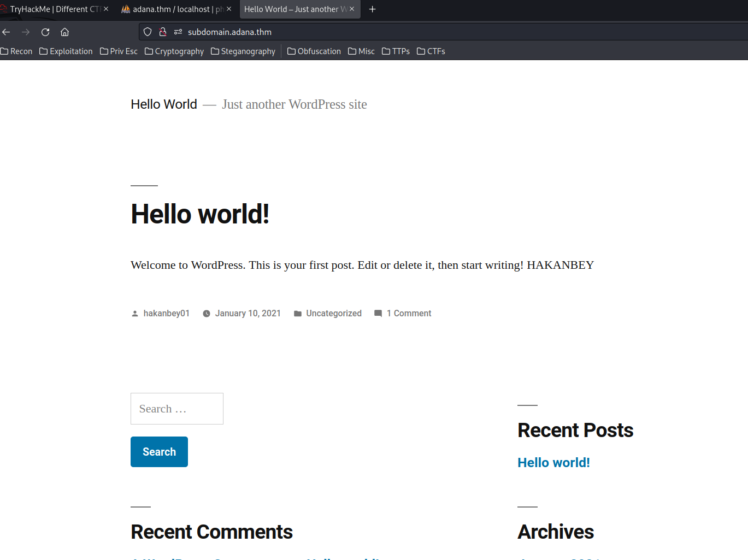Viewport: 748px width, 560px height.
Task: Click the folder icon beside Uncategorized
Action: tap(298, 314)
